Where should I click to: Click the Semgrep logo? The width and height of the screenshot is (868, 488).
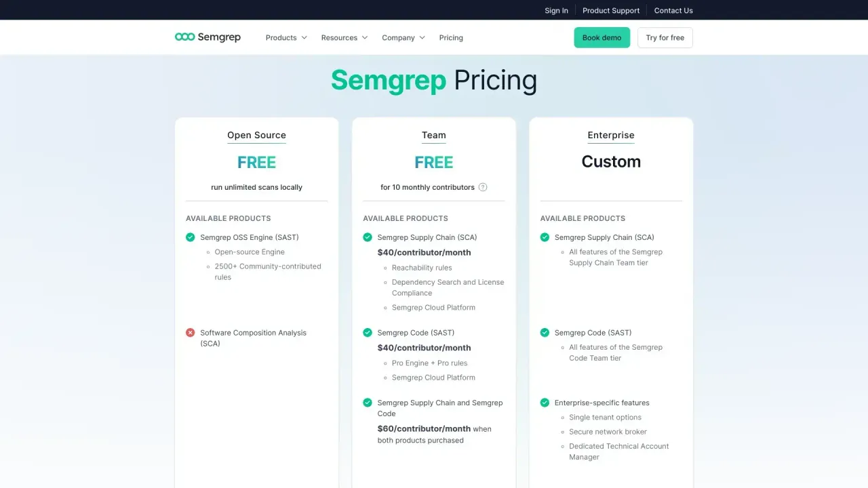208,37
